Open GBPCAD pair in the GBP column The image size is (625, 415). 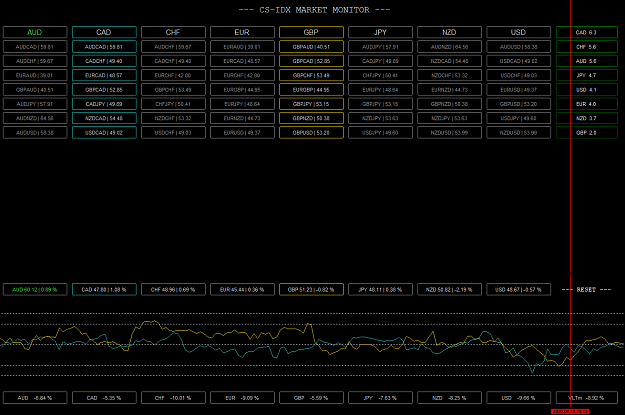tap(311, 61)
